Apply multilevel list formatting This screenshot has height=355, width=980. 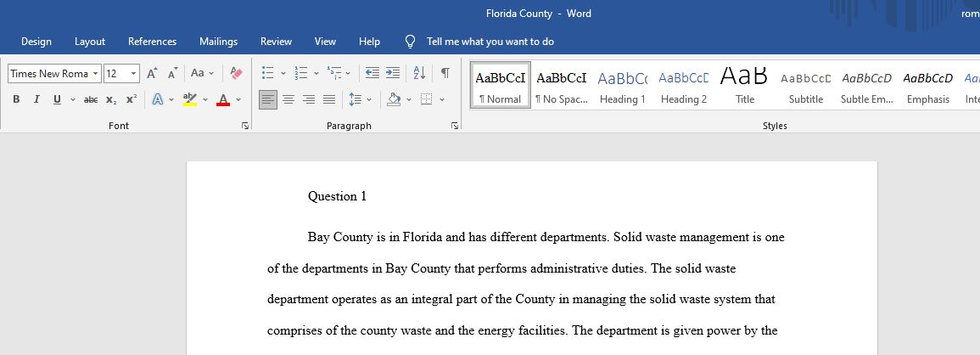(x=334, y=73)
